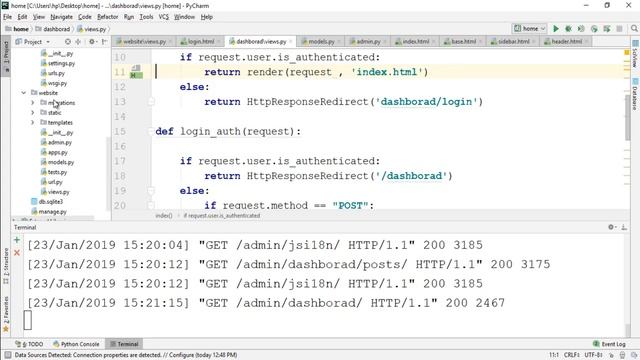Start the Debug run using the bug icon
This screenshot has height=360, width=640.
(568, 29)
